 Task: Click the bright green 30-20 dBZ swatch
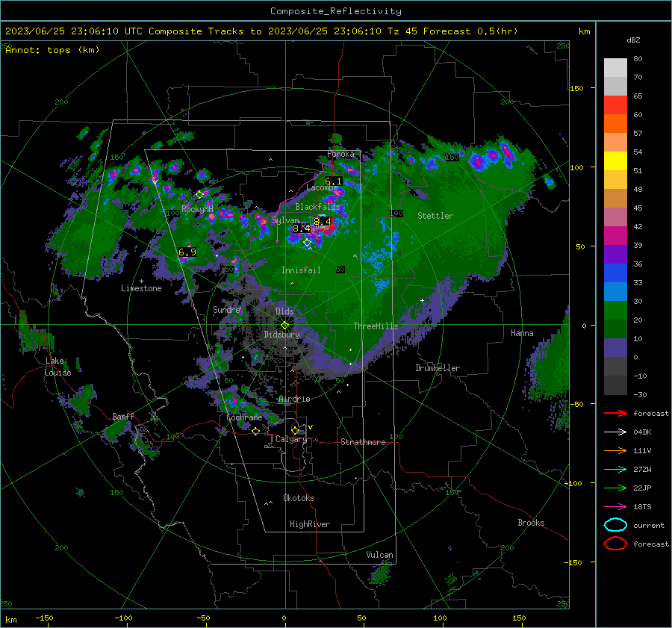[615, 311]
